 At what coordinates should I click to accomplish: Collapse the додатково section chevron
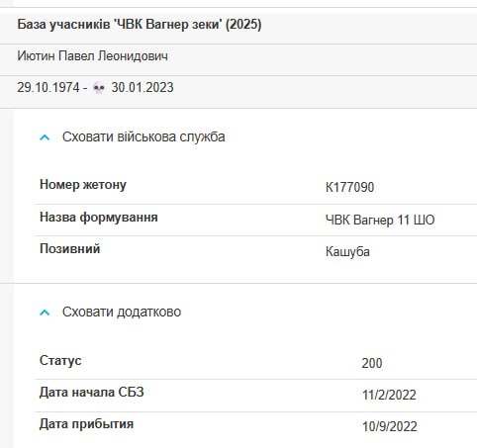pyautogui.click(x=45, y=313)
